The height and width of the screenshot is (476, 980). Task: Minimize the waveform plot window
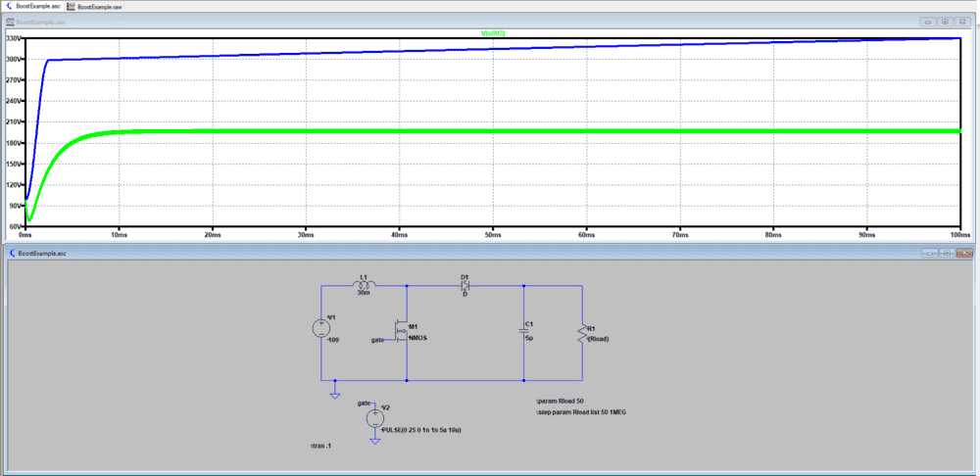tap(926, 21)
